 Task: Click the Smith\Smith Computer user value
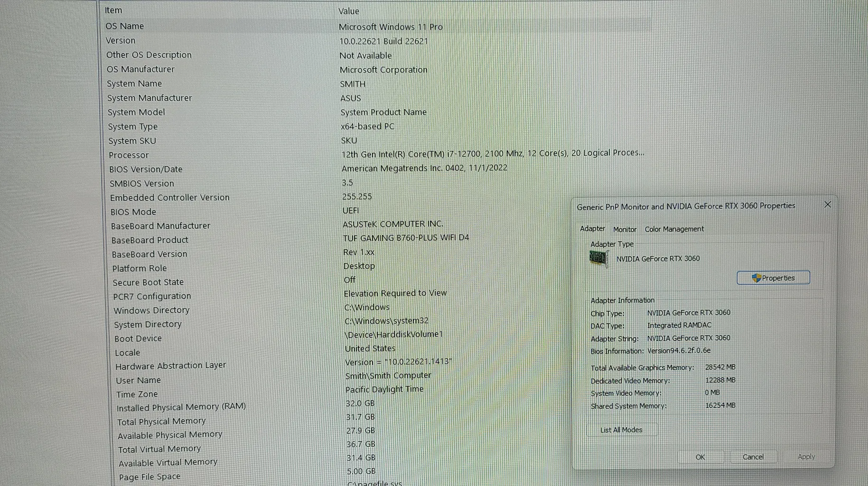[x=388, y=375]
